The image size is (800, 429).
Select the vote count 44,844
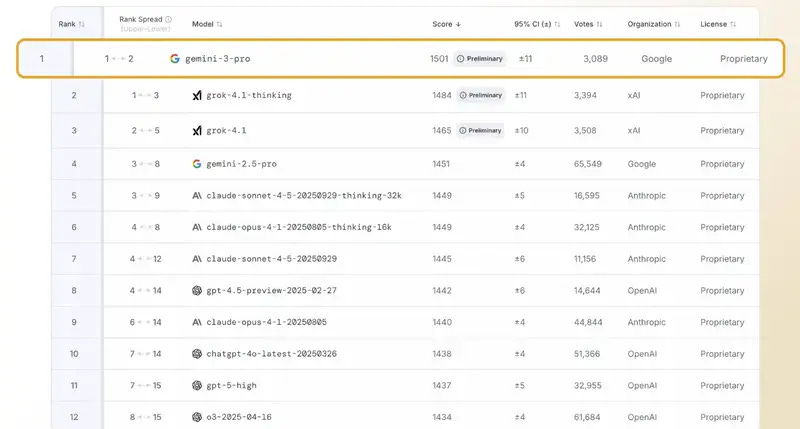[588, 322]
